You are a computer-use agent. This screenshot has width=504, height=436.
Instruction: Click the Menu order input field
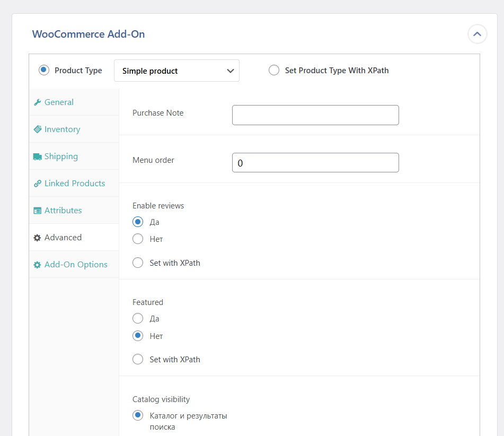click(315, 163)
